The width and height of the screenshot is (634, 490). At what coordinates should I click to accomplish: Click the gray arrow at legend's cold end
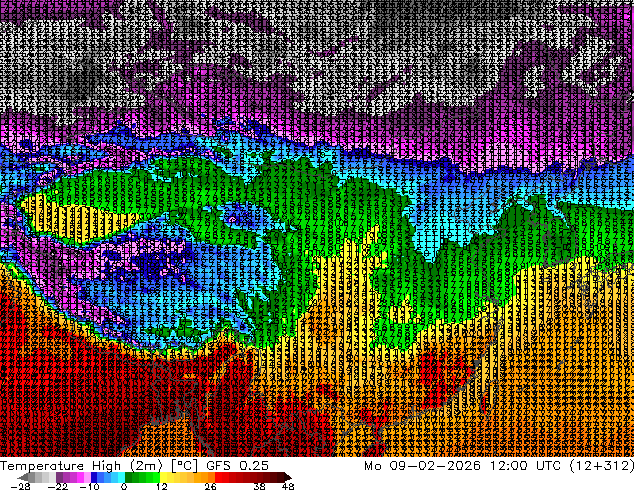[22, 477]
